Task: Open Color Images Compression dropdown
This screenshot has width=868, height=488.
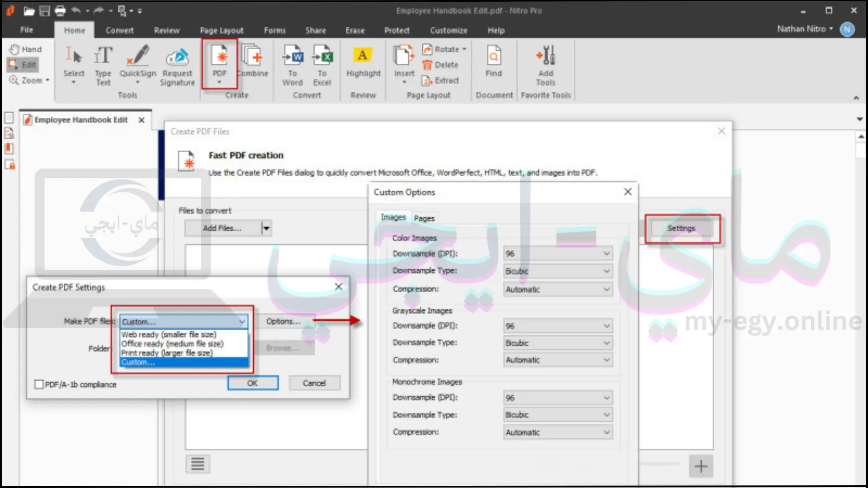Action: pyautogui.click(x=558, y=290)
